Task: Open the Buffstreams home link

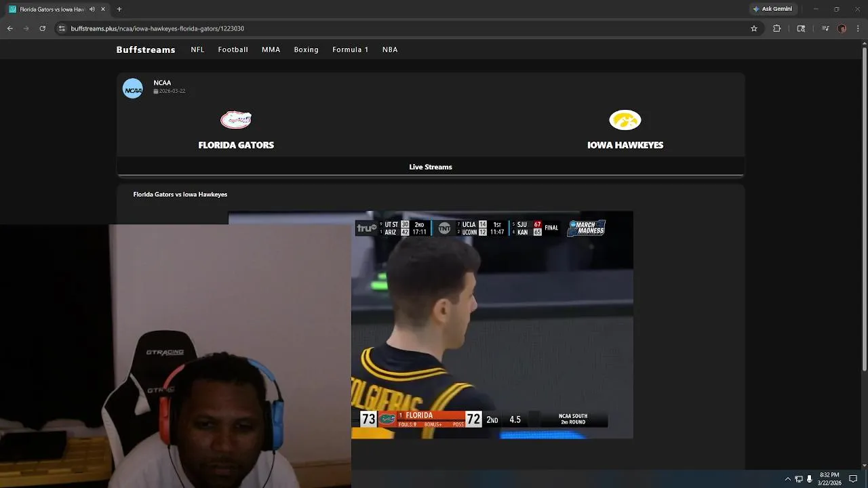Action: [x=146, y=49]
